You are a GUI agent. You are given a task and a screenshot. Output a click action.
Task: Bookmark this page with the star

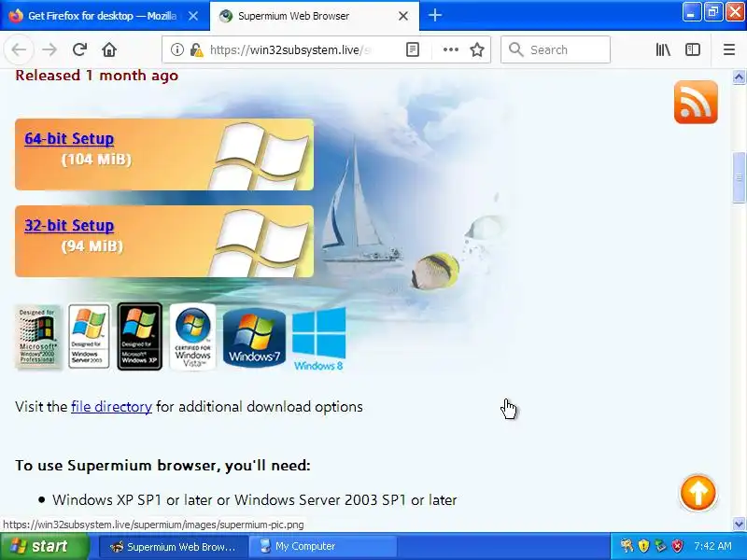click(x=477, y=49)
